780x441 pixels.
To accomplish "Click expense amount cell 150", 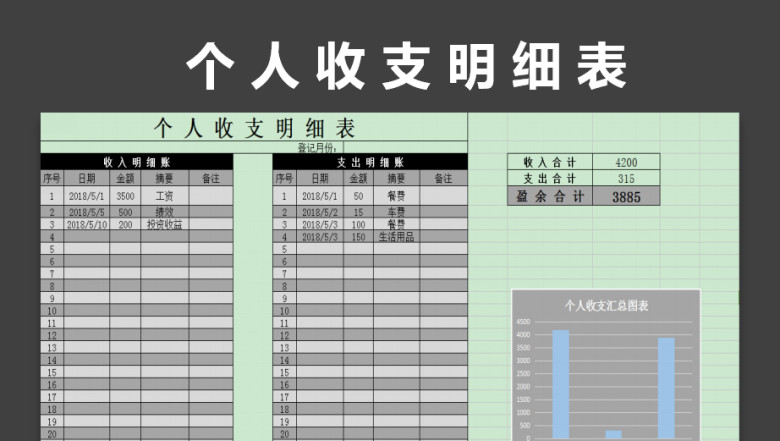I will pyautogui.click(x=358, y=237).
